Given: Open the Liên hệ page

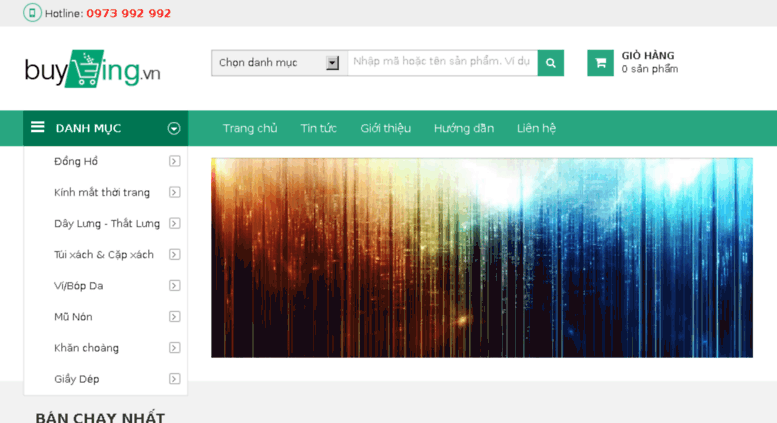Looking at the screenshot, I should click(536, 128).
